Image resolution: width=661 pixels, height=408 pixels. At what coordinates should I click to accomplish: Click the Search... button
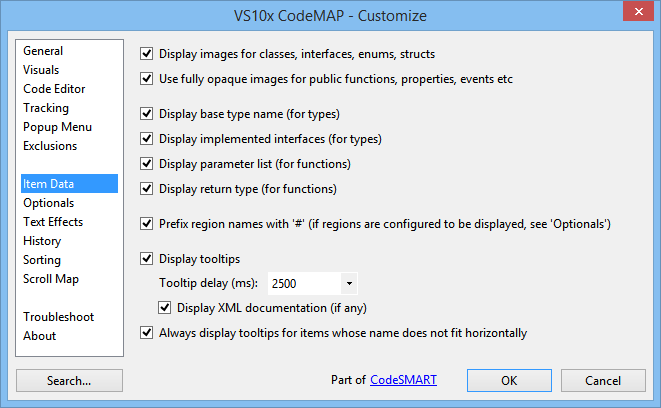[x=69, y=381]
